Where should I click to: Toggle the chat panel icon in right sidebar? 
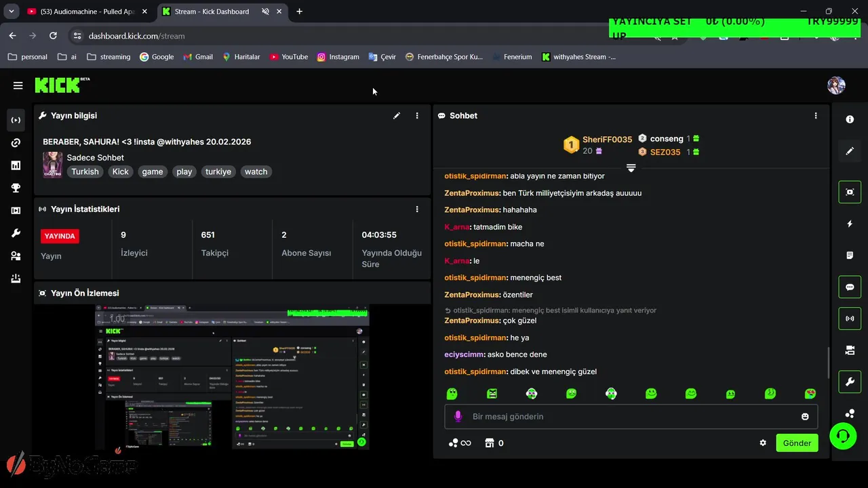pos(850,287)
